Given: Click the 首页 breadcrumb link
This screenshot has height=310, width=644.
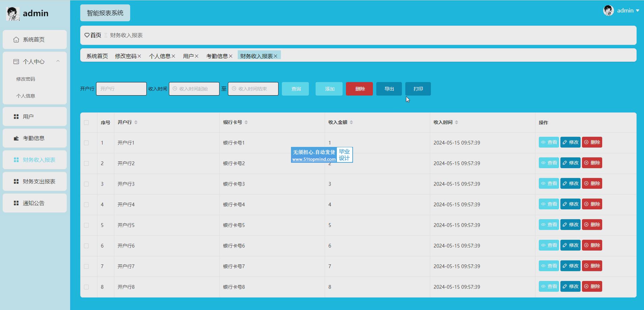Looking at the screenshot, I should click(x=96, y=35).
